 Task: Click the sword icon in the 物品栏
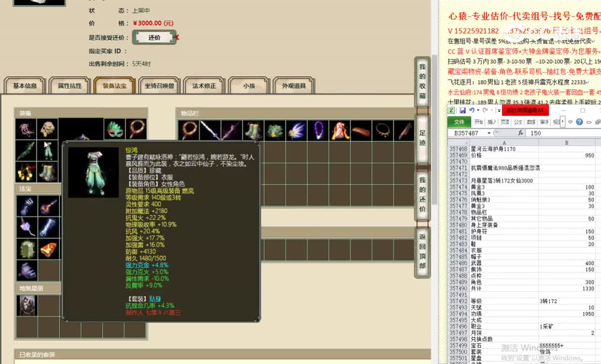click(211, 131)
